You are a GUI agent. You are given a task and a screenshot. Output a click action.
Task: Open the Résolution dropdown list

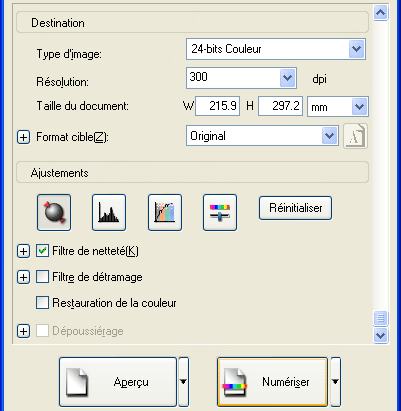coord(287,78)
